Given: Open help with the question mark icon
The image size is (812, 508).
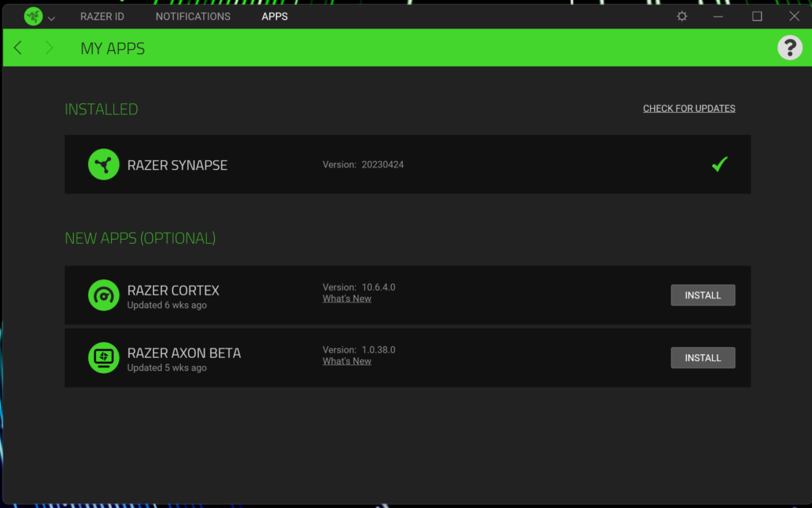Looking at the screenshot, I should point(790,48).
